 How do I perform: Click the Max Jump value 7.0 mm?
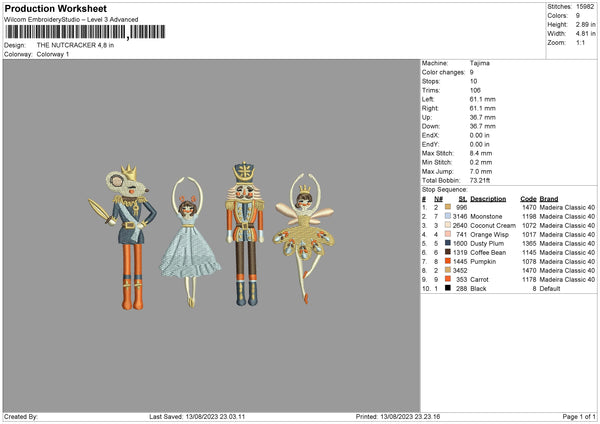click(x=481, y=171)
